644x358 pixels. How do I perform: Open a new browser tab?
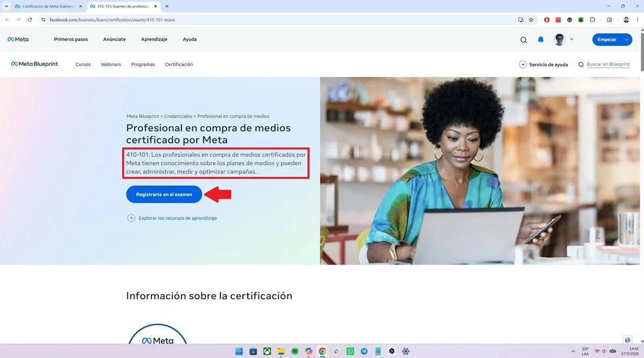[x=167, y=6]
